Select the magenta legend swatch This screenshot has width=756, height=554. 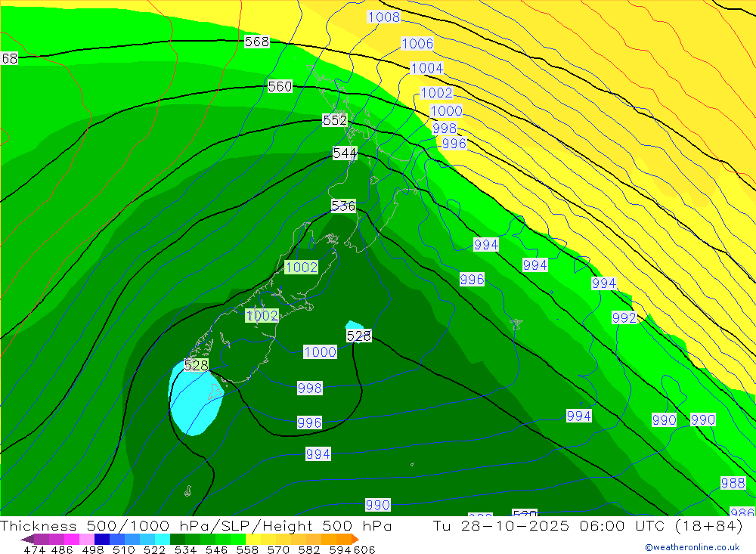click(x=70, y=539)
